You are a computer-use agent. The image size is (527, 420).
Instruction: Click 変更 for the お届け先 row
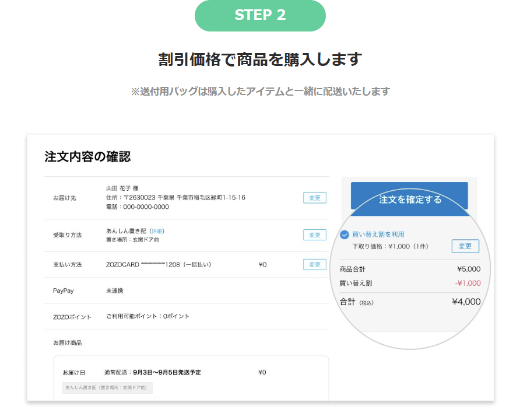click(314, 198)
